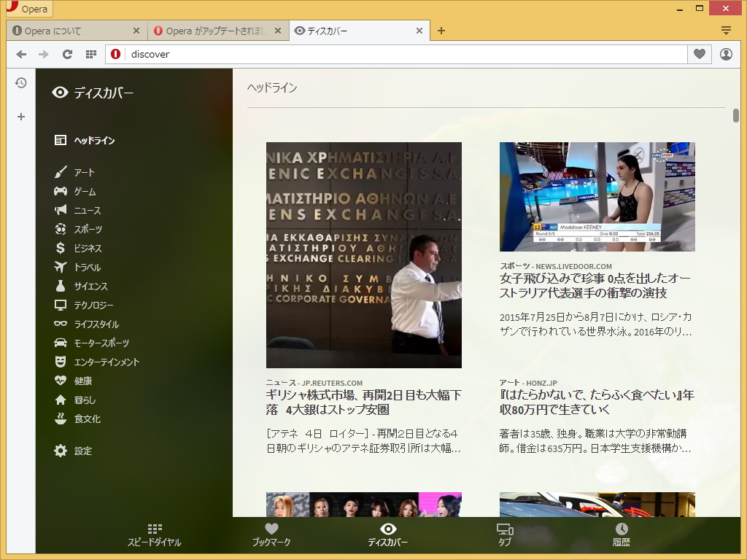747x560 pixels.
Task: Open a new tab with the + button
Action: [x=441, y=31]
